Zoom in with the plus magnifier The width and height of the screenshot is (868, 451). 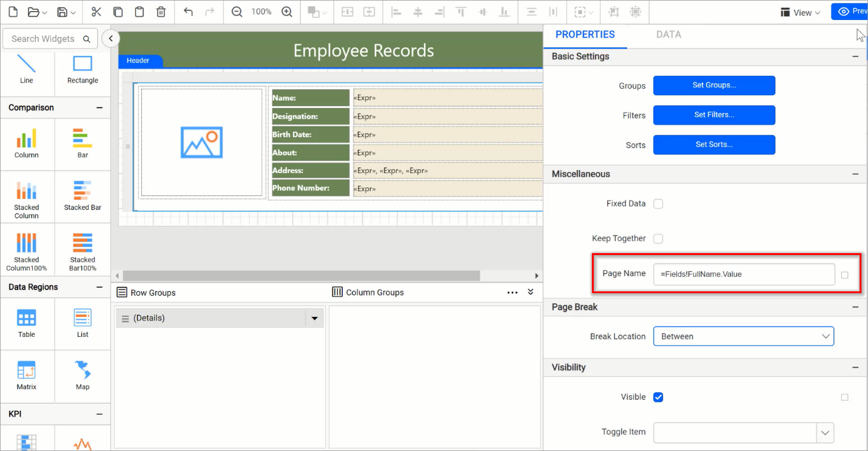[287, 12]
